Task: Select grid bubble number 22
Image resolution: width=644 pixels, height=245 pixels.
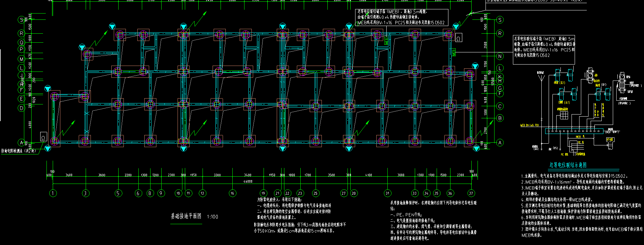Action: [287, 193]
